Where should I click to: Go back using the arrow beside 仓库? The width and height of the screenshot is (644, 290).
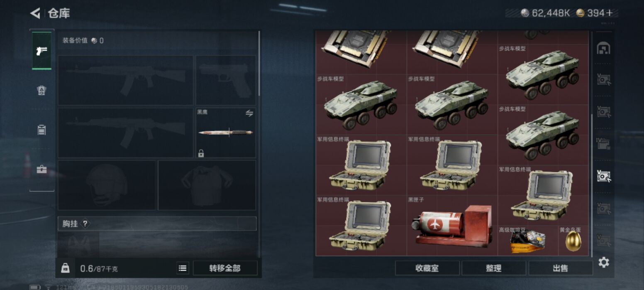point(35,13)
